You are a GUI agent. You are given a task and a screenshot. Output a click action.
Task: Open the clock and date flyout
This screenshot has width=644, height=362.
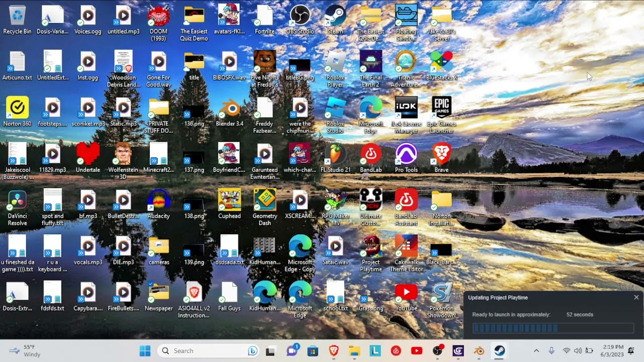[611, 351]
